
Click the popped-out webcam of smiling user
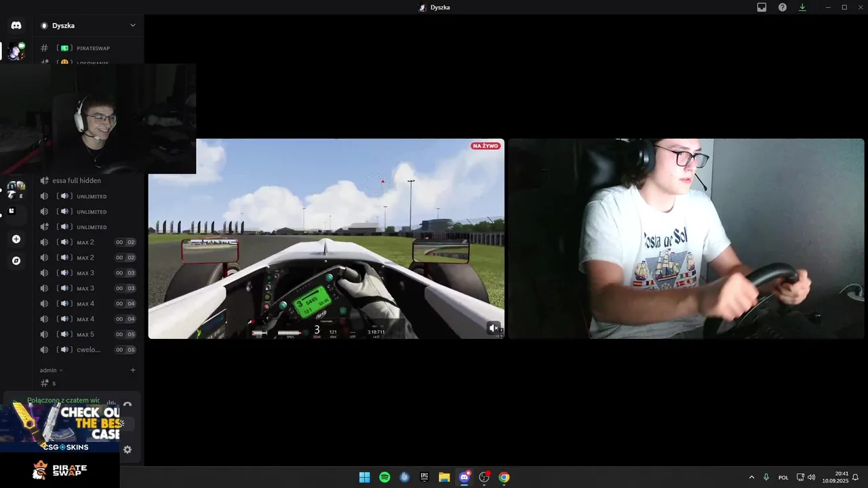[x=98, y=119]
